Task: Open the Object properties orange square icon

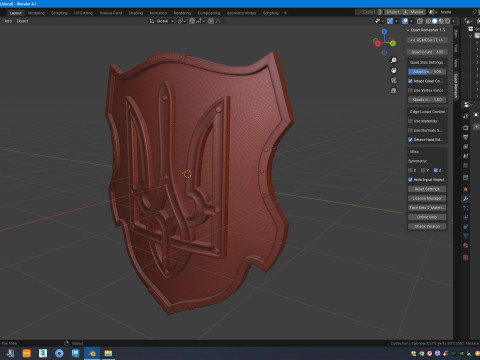Action: tap(466, 189)
